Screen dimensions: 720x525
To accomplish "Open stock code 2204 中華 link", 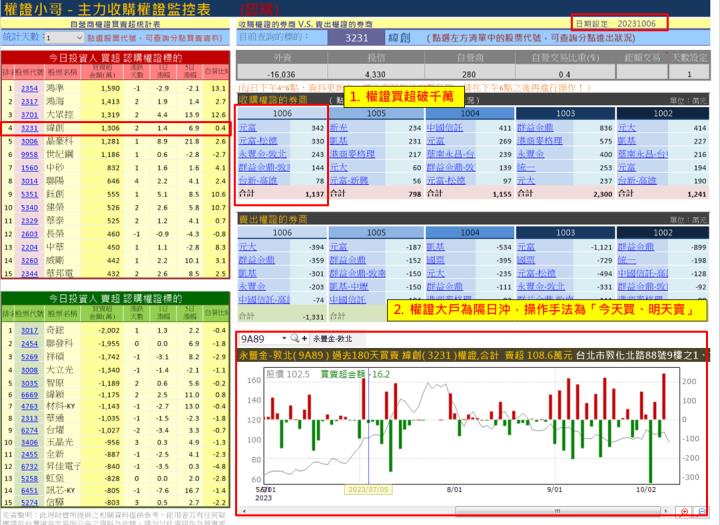I will [x=29, y=248].
